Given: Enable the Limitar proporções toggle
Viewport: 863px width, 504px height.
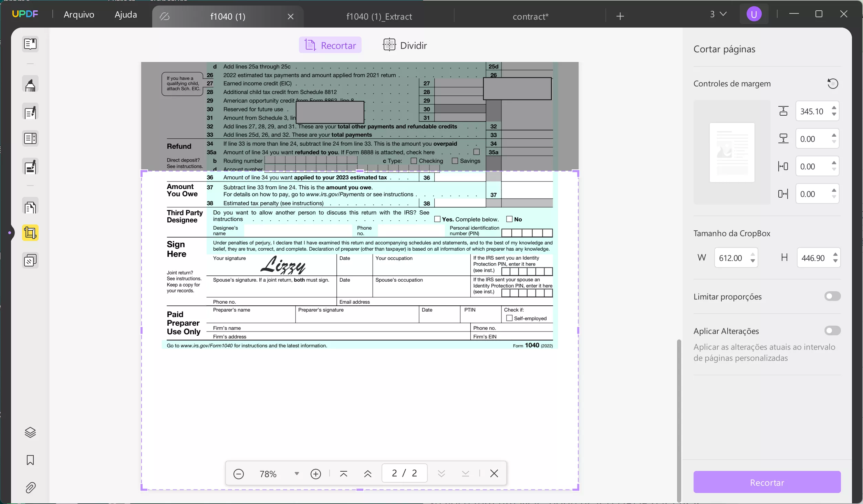Looking at the screenshot, I should coord(832,296).
